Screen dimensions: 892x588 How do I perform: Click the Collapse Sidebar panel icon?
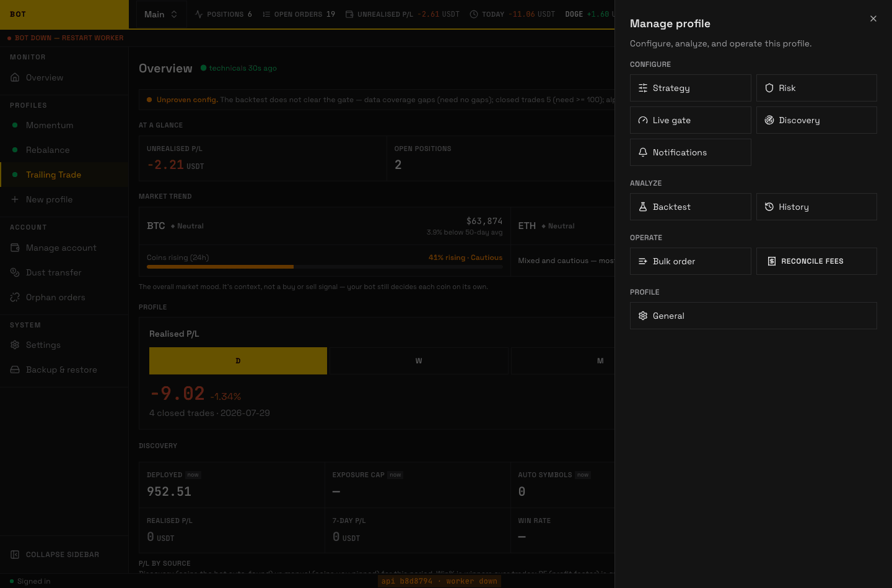15,555
